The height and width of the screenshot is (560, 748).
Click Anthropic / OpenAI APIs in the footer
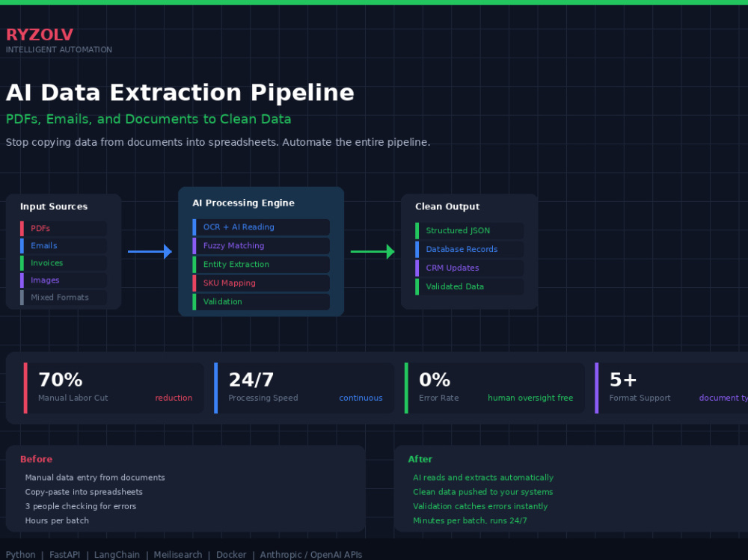(311, 555)
